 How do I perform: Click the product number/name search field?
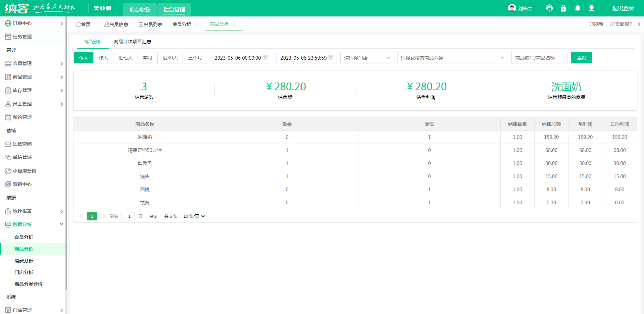(539, 58)
